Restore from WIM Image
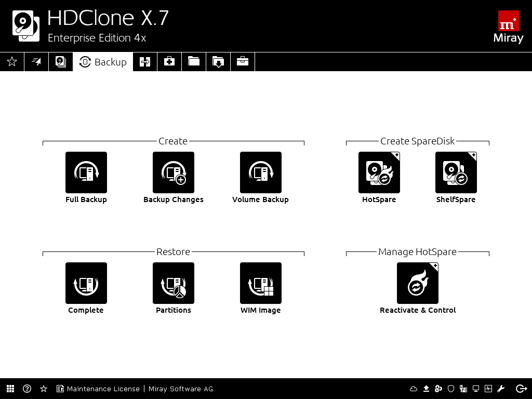 coord(261,283)
